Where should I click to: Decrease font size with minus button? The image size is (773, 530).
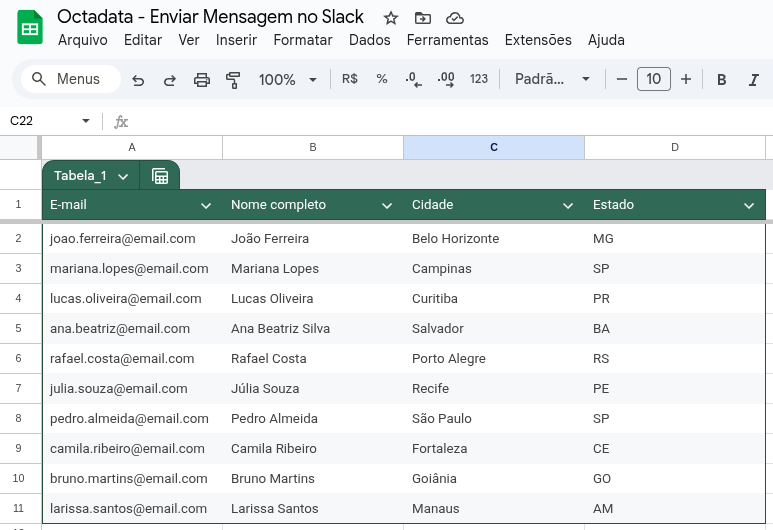coord(622,79)
